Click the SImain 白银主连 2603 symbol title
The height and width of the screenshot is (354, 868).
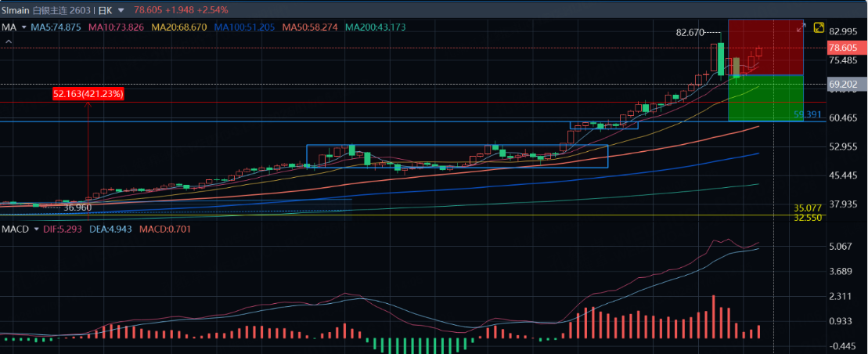coord(45,10)
